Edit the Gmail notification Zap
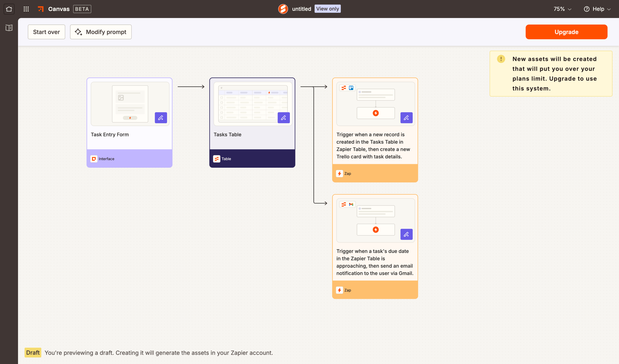 [406, 234]
